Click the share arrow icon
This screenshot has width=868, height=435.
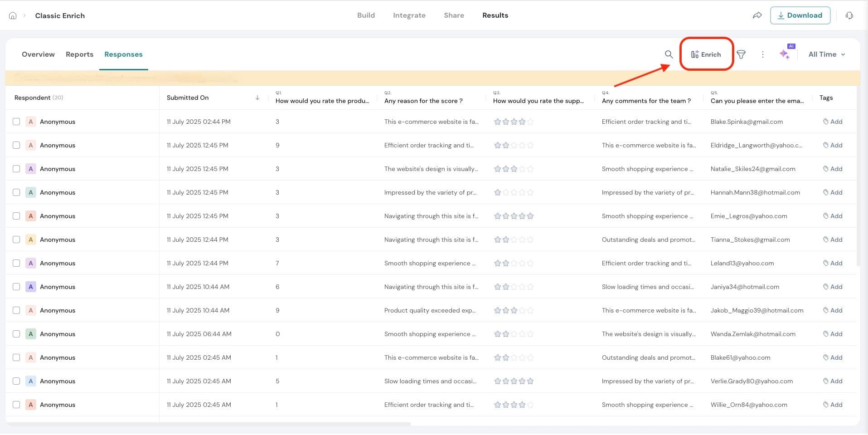[757, 15]
